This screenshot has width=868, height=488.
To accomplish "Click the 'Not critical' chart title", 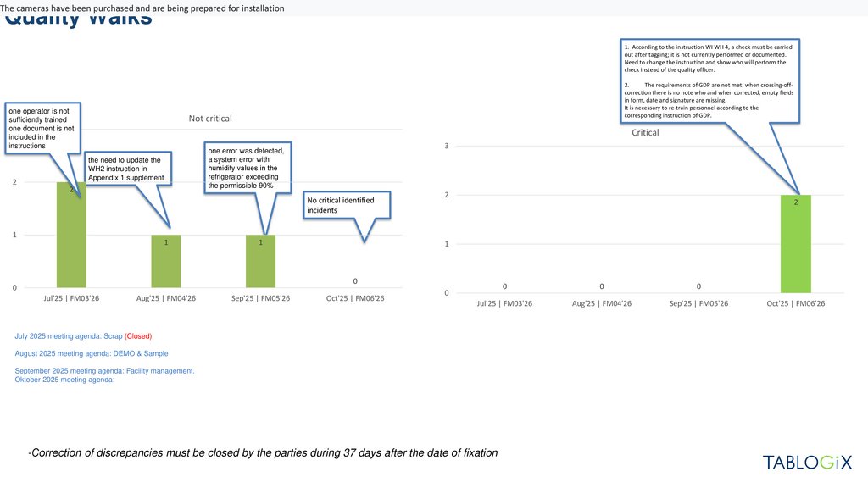I will 209,119.
